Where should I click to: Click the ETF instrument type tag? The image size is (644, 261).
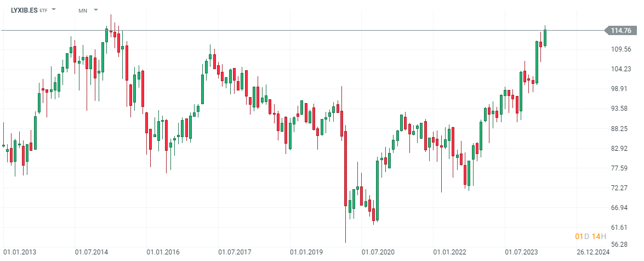pyautogui.click(x=43, y=11)
